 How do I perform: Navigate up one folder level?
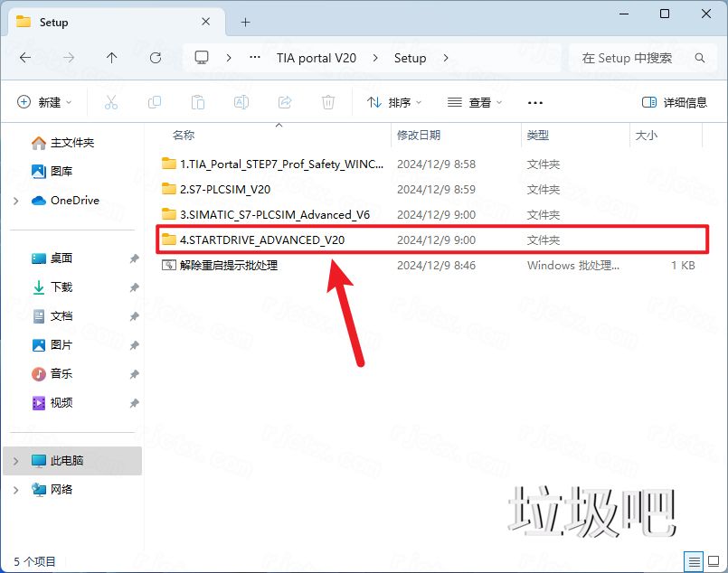[111, 58]
